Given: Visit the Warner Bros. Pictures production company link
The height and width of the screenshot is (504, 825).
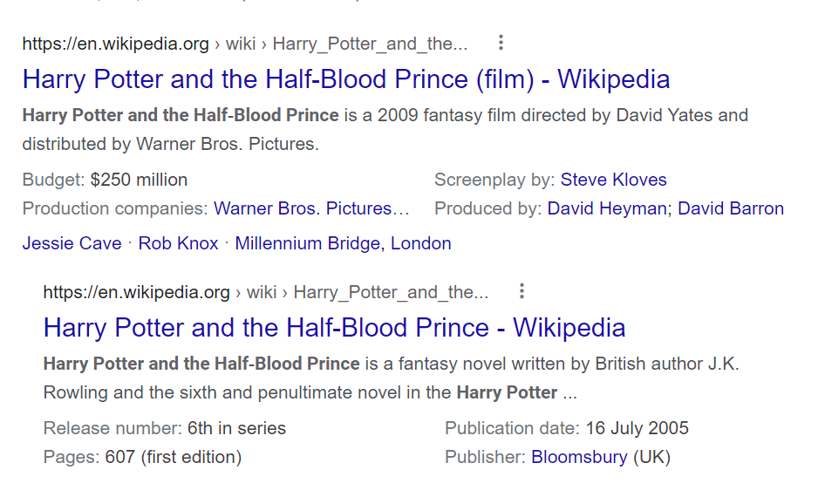Looking at the screenshot, I should [311, 208].
